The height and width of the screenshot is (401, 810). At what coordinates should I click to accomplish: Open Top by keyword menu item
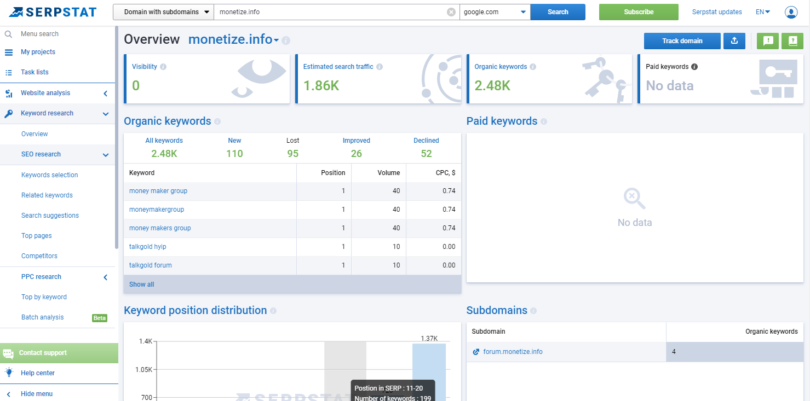[x=44, y=297]
